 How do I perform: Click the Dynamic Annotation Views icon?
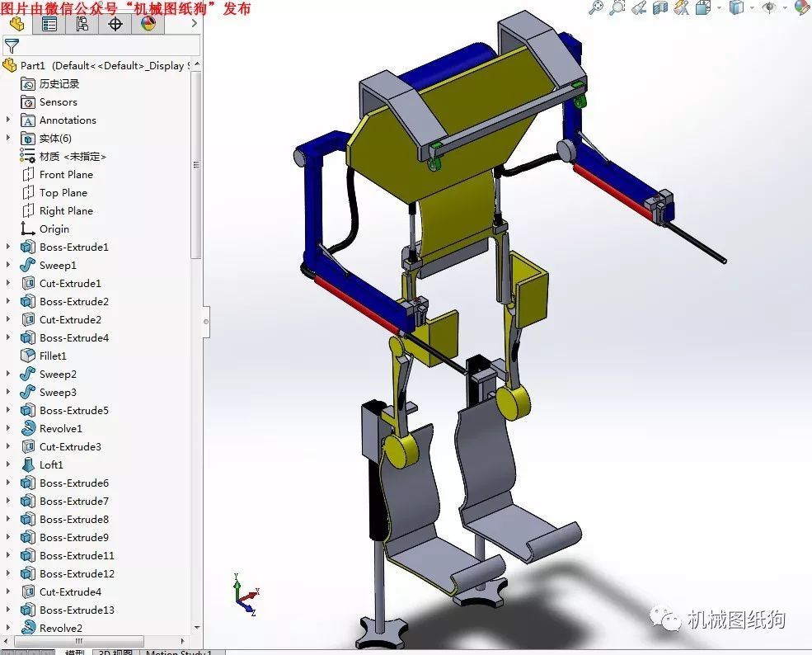(682, 7)
